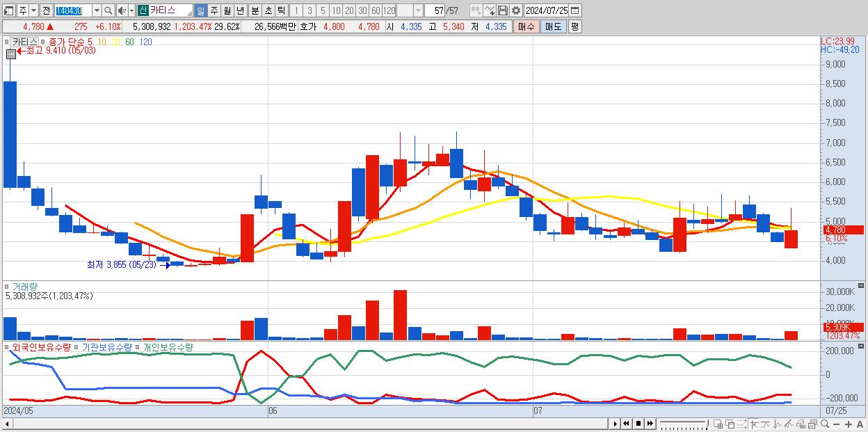
Task: Select the 5 interval button
Action: [323, 10]
